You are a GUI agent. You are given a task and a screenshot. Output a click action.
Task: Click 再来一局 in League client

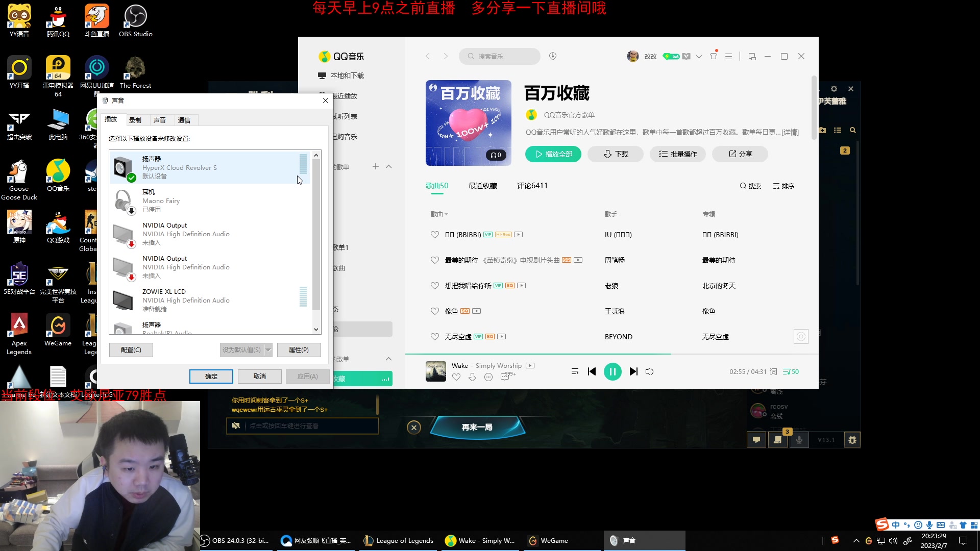pos(477,427)
